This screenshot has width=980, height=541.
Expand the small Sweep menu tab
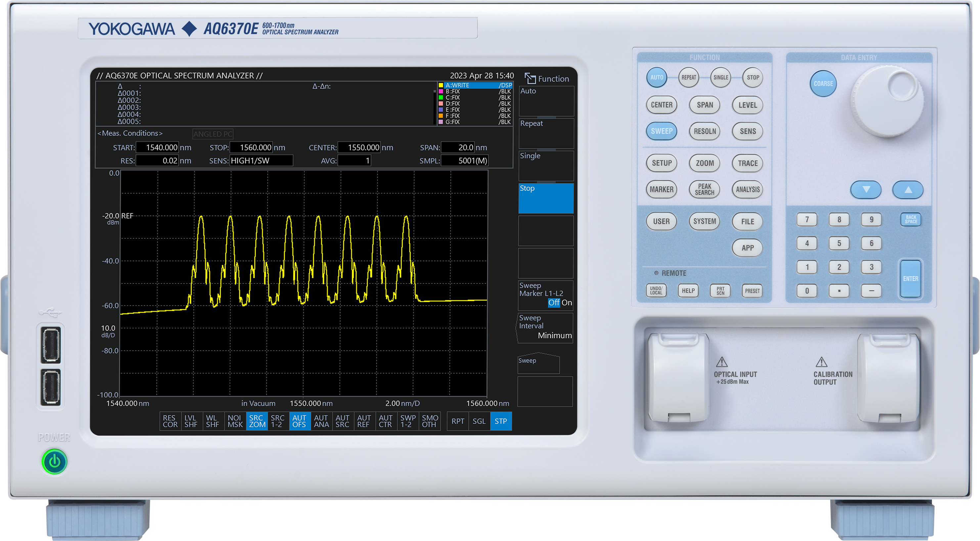[x=538, y=363]
